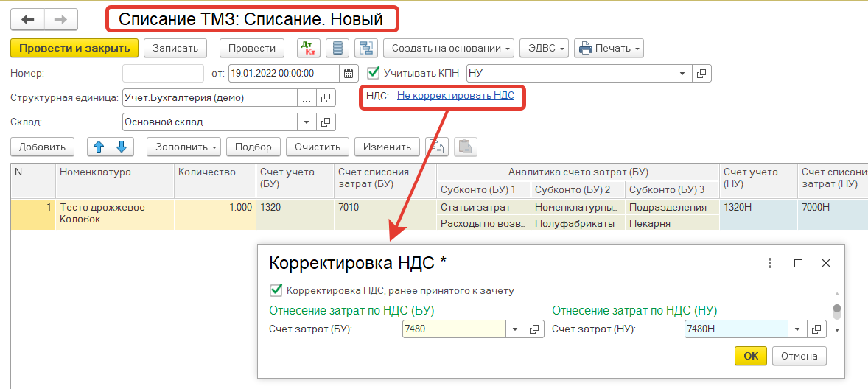868x389 pixels.
Task: Click the kebab menu in Корректировка НДС dialog
Action: click(x=770, y=263)
